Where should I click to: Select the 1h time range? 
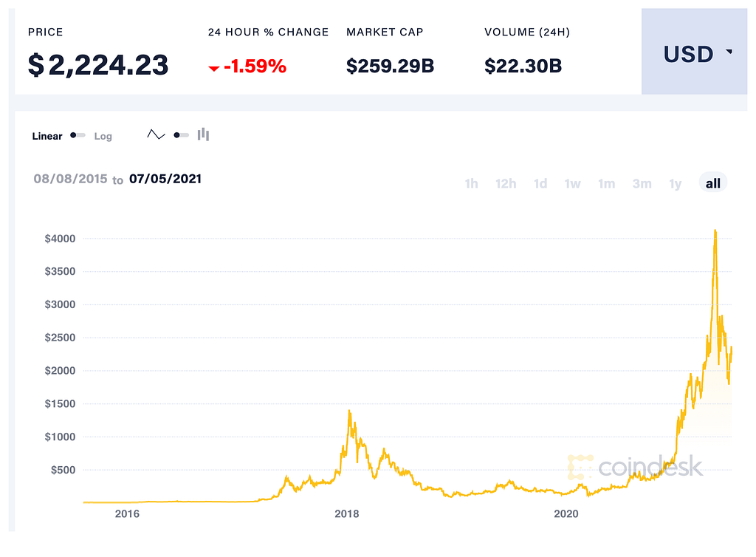tap(471, 183)
